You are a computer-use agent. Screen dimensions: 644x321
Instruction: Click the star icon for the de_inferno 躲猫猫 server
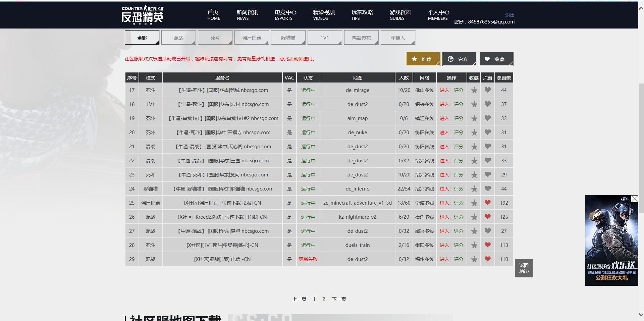474,189
